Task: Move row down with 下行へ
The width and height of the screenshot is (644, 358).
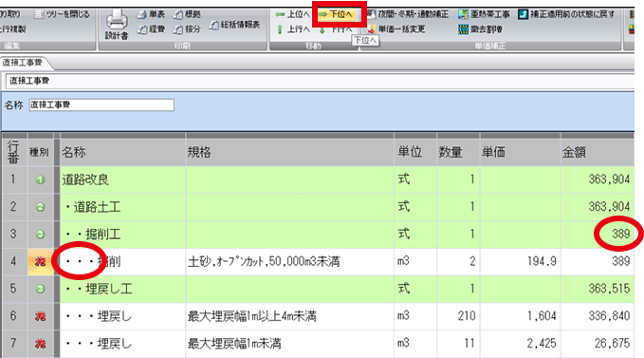Action: pos(336,29)
